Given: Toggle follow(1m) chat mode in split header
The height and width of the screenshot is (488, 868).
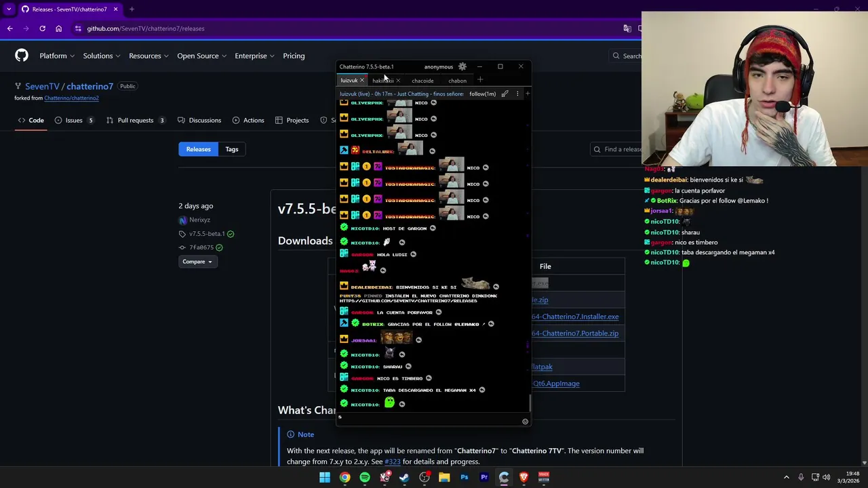Looking at the screenshot, I should coord(482,94).
